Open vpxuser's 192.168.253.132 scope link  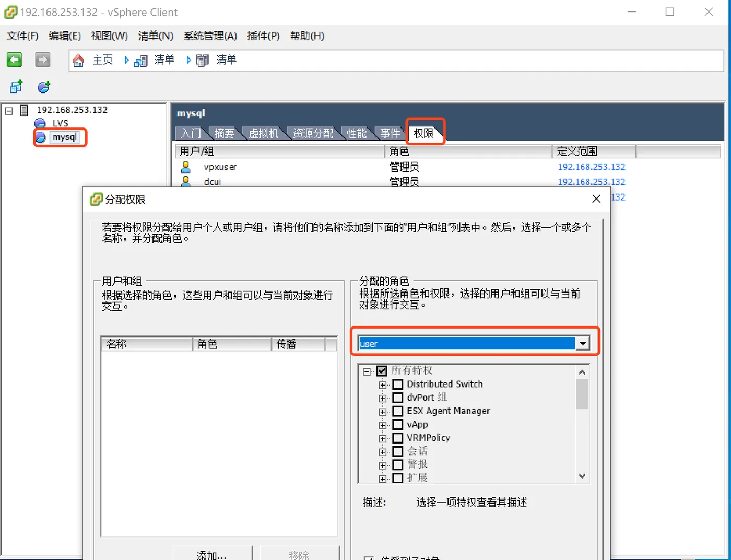tap(592, 167)
